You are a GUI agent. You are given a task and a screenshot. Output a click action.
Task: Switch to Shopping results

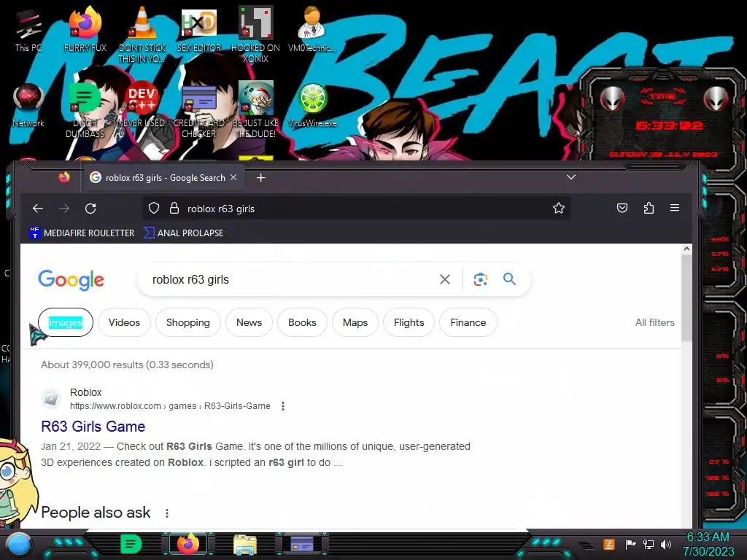tap(188, 322)
